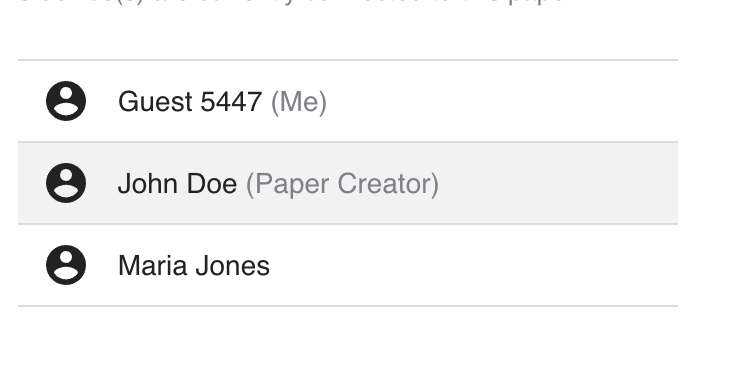
Task: Click Maria Jones's avatar icon
Action: coord(66,265)
